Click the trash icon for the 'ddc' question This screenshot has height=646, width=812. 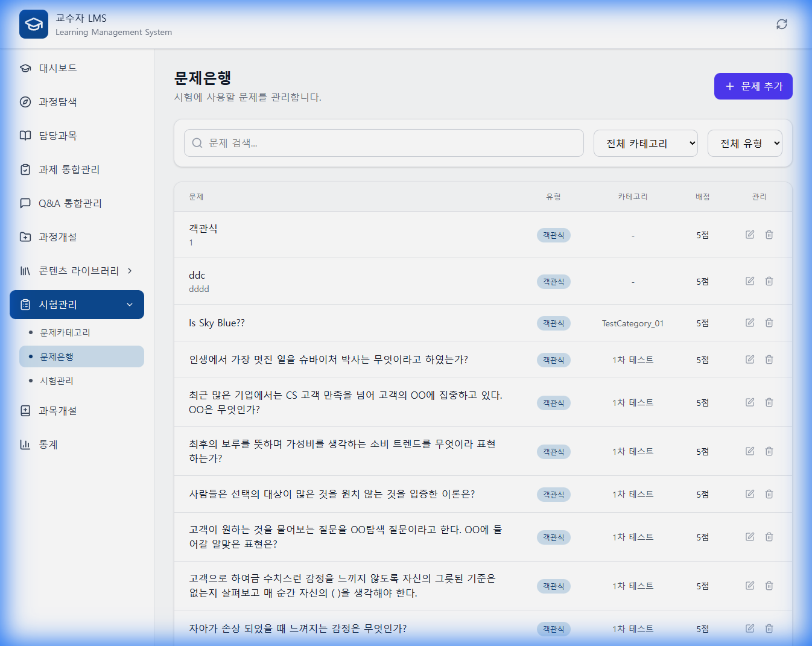click(x=769, y=281)
